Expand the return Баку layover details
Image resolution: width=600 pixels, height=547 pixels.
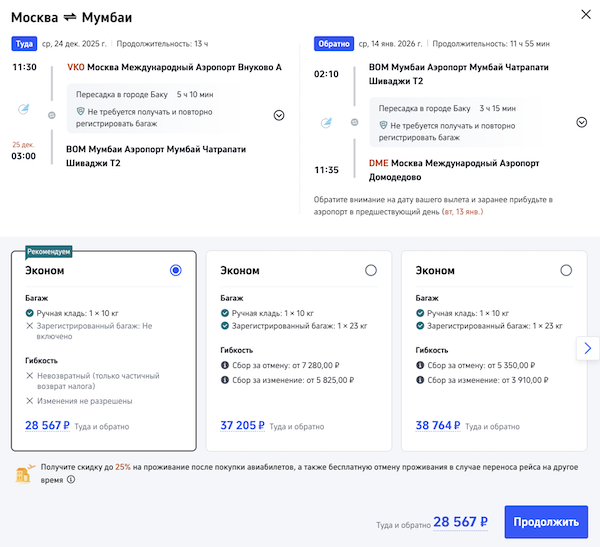[x=581, y=122]
